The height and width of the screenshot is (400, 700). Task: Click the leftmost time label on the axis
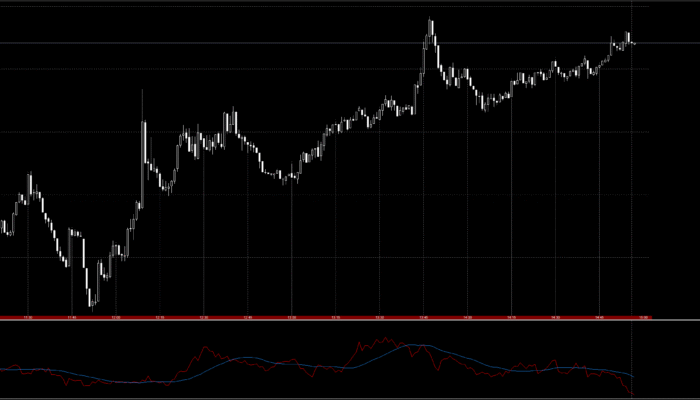tap(28, 318)
